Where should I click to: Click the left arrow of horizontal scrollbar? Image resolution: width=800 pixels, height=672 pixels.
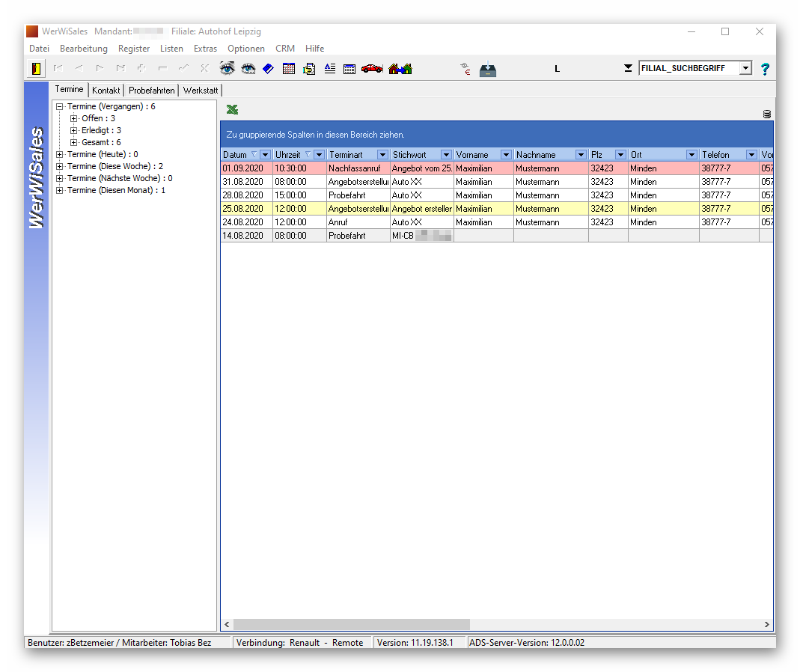[227, 625]
